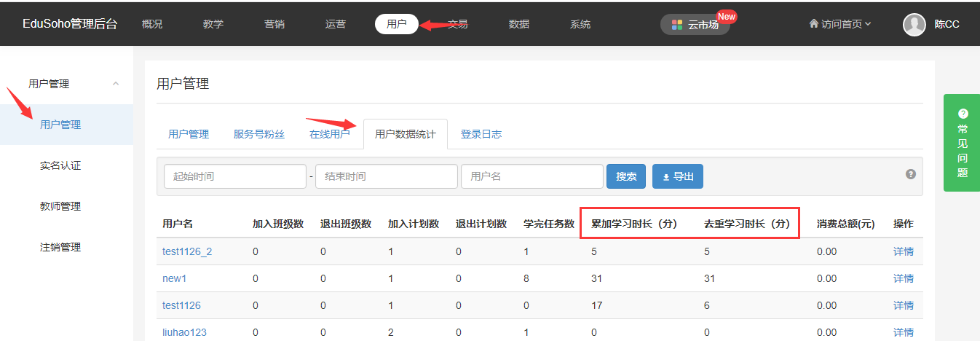The width and height of the screenshot is (980, 341).
Task: Open 系统 in the top navigation
Action: click(580, 24)
